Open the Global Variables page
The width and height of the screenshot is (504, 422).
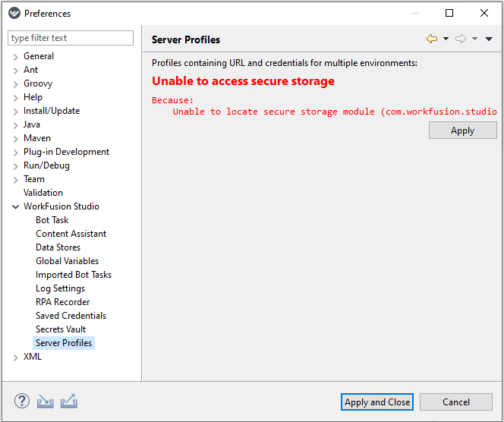click(x=68, y=261)
